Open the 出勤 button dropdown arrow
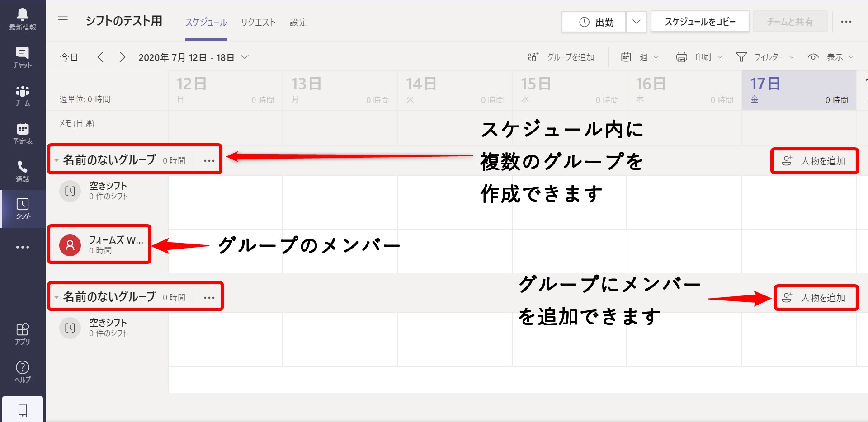The width and height of the screenshot is (868, 422). (637, 21)
